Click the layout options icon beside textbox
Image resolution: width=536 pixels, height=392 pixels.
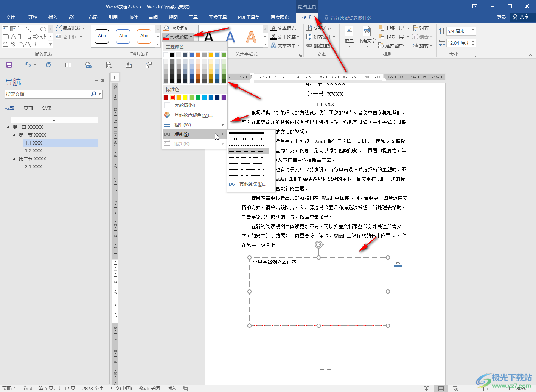point(398,263)
